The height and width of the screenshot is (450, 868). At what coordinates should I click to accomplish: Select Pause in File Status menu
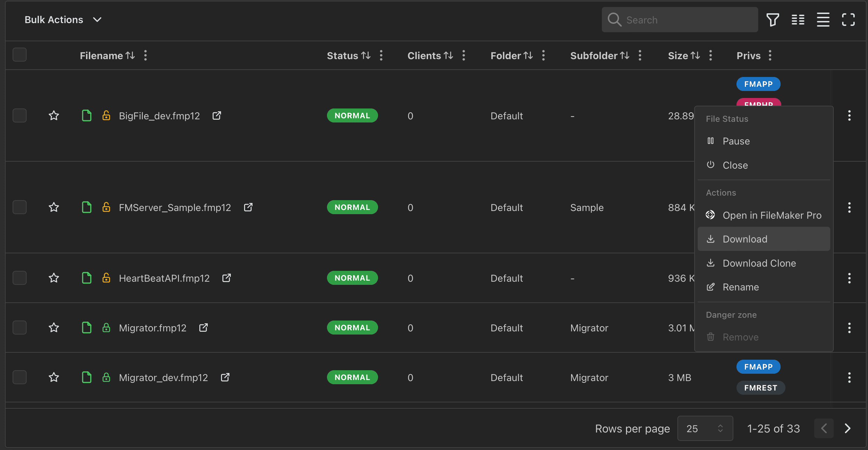pyautogui.click(x=736, y=141)
